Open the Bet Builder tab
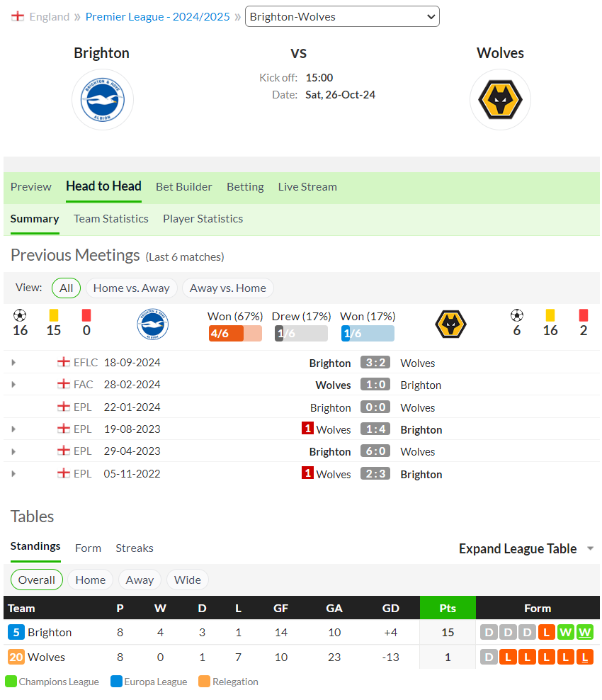The image size is (602, 700). click(x=184, y=186)
